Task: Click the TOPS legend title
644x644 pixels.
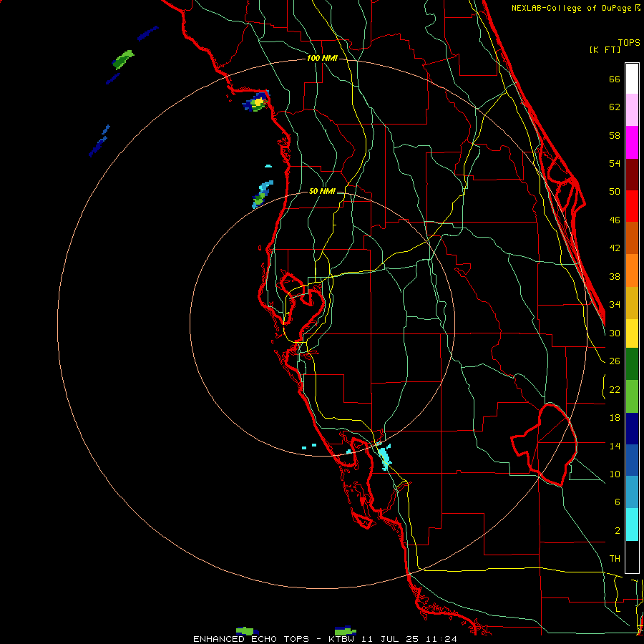Action: tap(629, 43)
